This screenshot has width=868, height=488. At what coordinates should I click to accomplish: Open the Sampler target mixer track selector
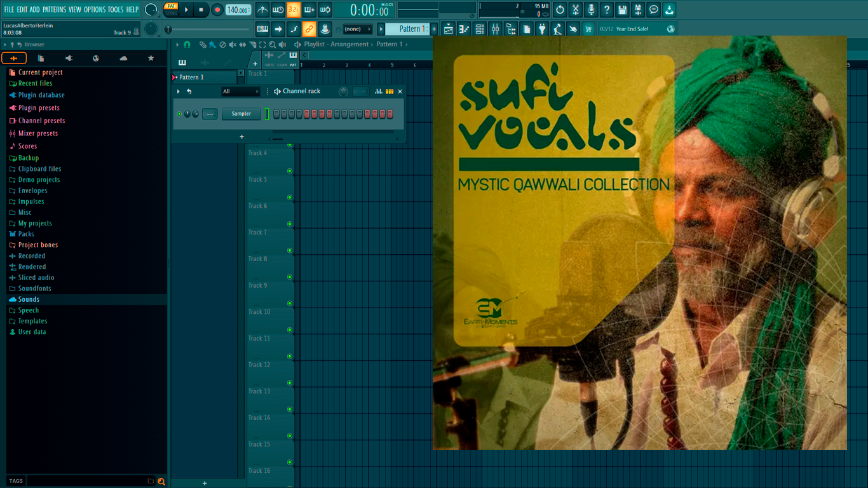click(210, 114)
